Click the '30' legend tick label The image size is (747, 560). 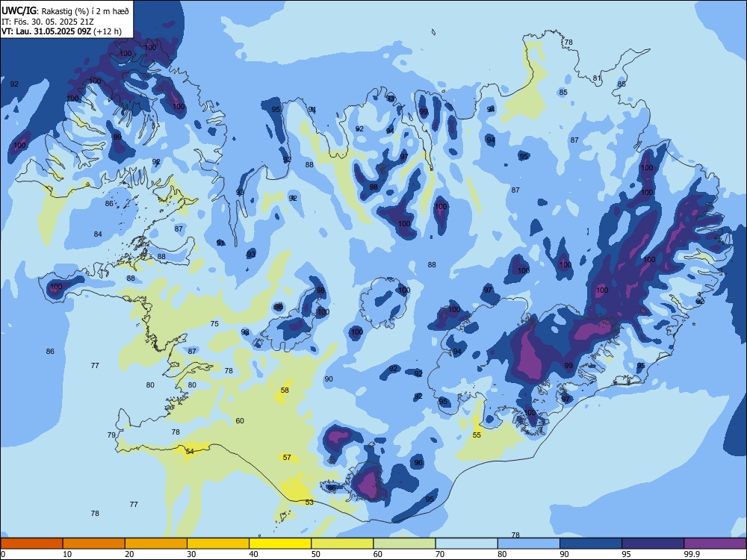(x=191, y=554)
